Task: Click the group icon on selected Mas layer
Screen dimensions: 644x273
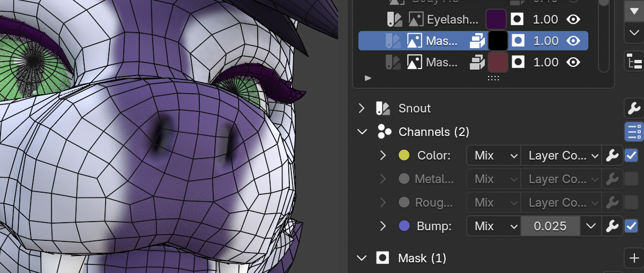Action: 476,41
